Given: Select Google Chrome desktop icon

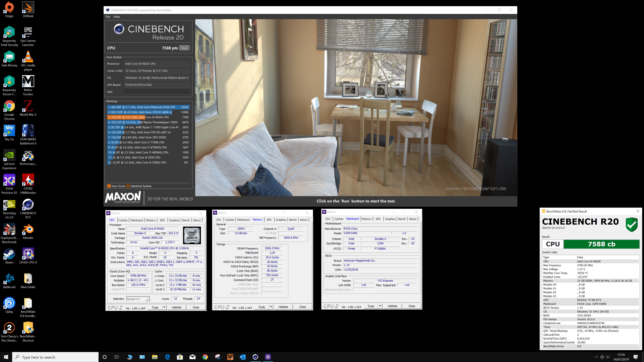Looking at the screenshot, I should pyautogui.click(x=9, y=110).
